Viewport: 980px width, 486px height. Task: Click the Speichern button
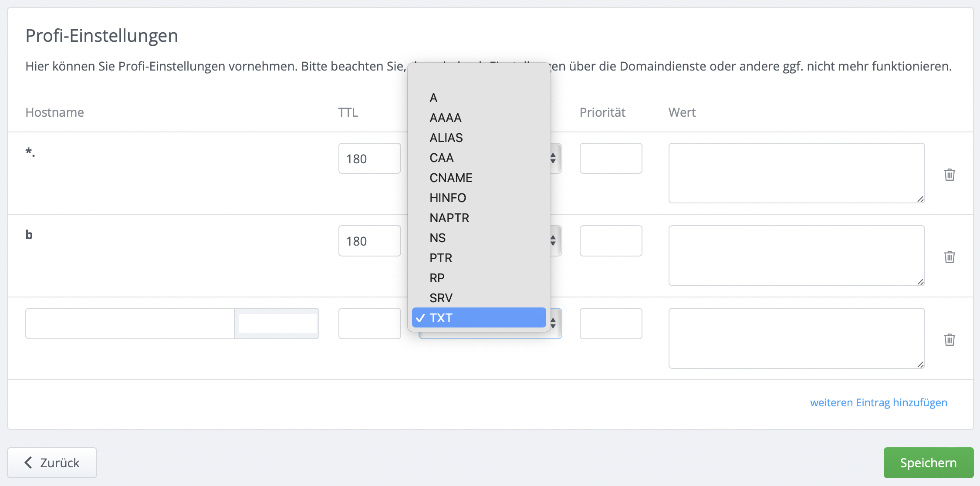point(928,462)
